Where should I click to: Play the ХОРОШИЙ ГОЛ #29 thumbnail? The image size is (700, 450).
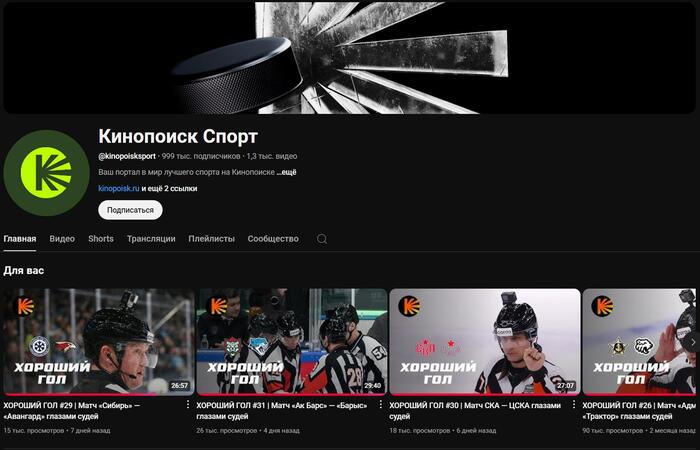pyautogui.click(x=99, y=342)
